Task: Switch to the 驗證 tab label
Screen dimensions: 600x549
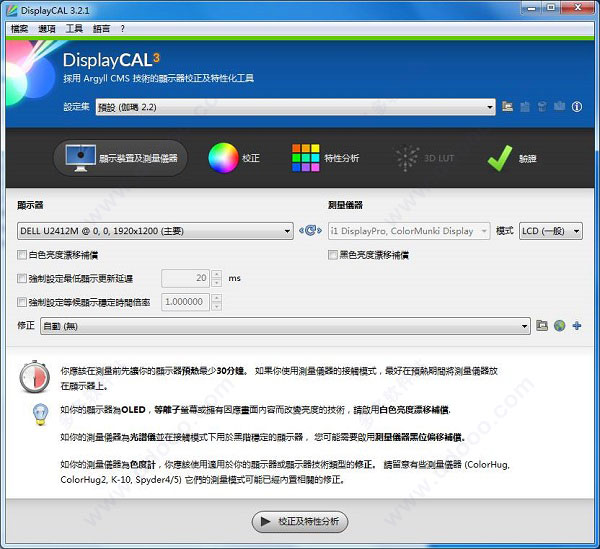Action: pos(528,158)
